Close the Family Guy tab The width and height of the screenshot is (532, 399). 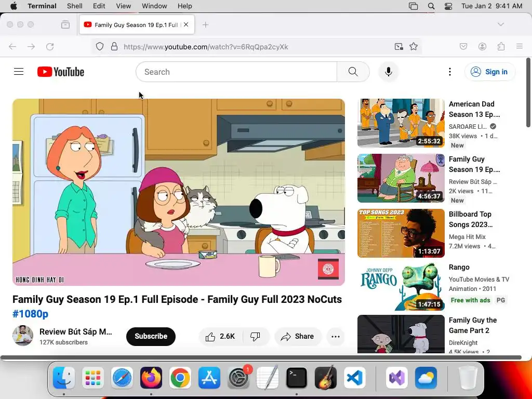[186, 24]
